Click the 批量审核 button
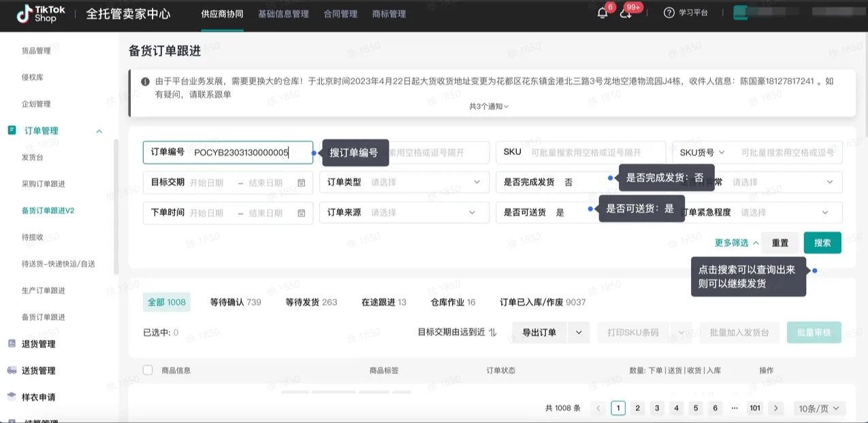868x423 pixels. click(x=814, y=333)
